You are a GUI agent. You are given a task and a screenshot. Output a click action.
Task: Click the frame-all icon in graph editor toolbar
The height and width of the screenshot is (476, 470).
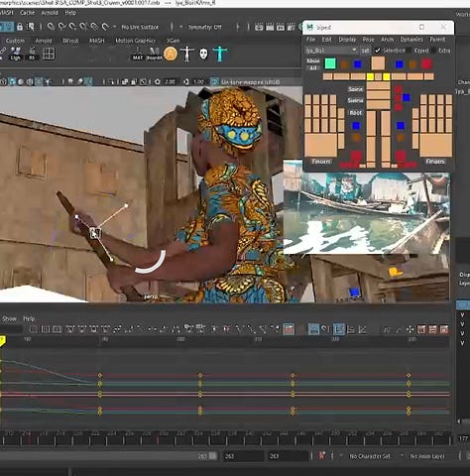(34, 329)
